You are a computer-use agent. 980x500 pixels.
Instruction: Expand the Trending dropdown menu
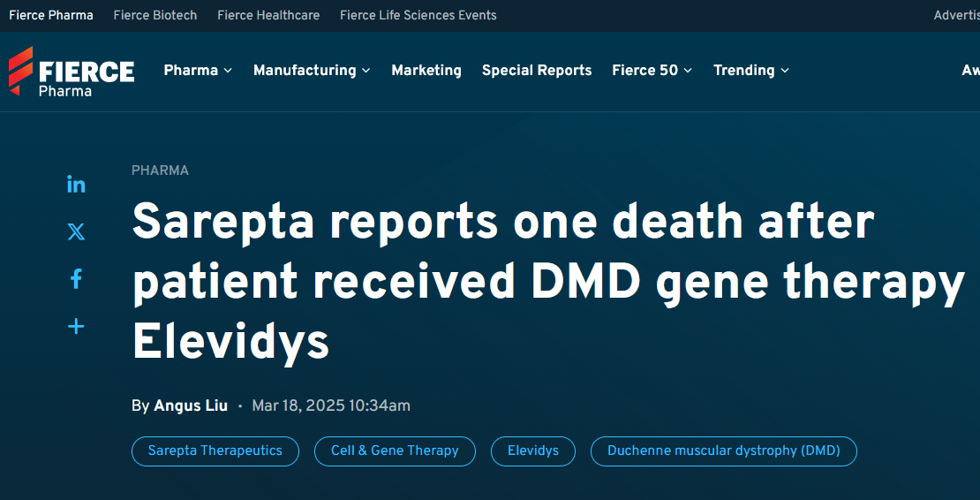(x=751, y=71)
